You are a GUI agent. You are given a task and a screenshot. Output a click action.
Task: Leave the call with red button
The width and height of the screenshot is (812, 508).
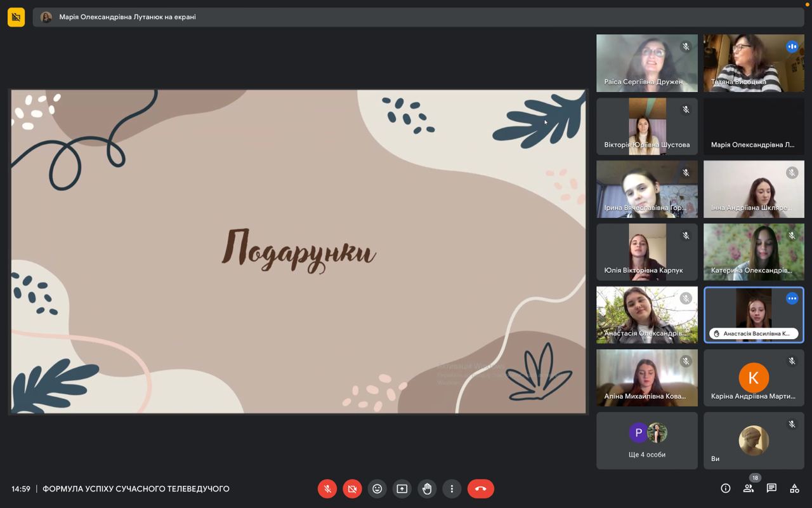tap(480, 489)
